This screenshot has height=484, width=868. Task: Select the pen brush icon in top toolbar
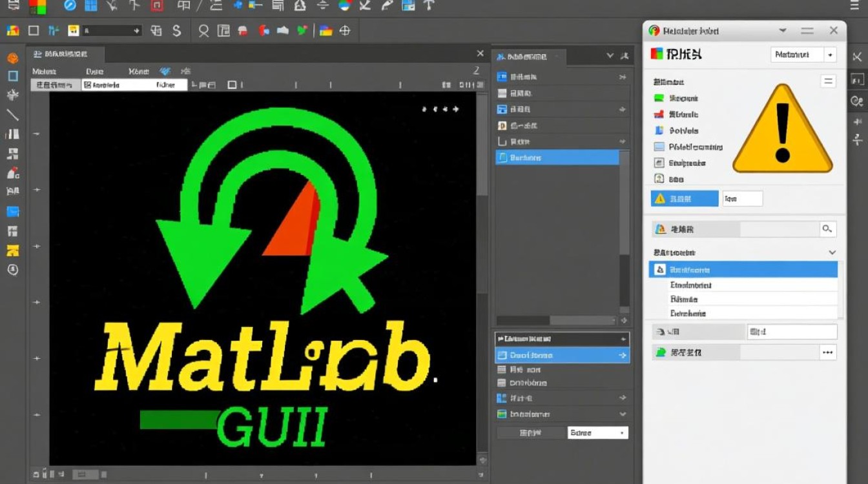click(x=387, y=6)
